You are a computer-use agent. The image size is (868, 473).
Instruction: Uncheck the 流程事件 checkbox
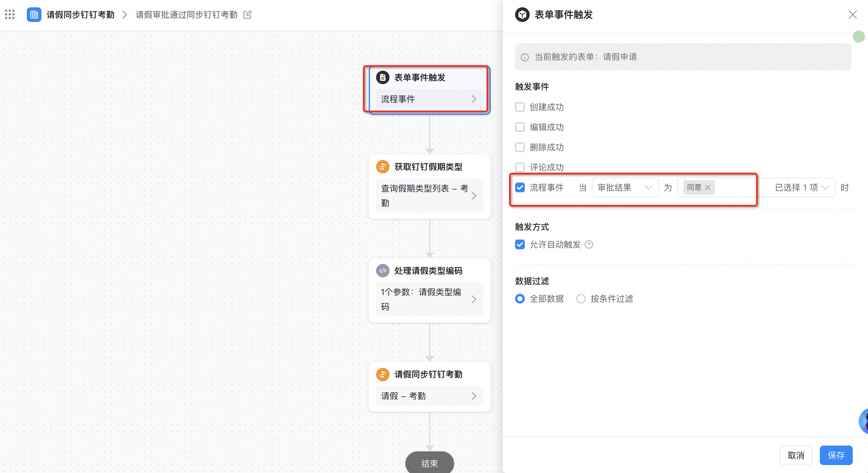520,188
